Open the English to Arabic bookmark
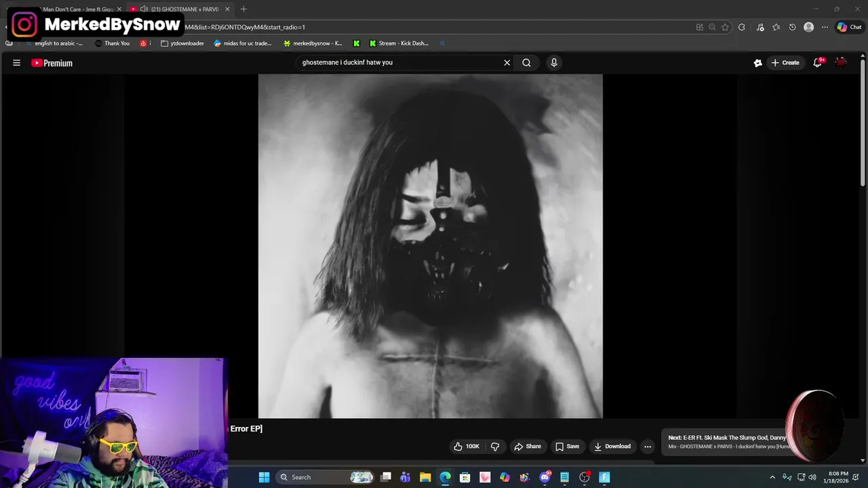The width and height of the screenshot is (868, 488). [x=54, y=43]
